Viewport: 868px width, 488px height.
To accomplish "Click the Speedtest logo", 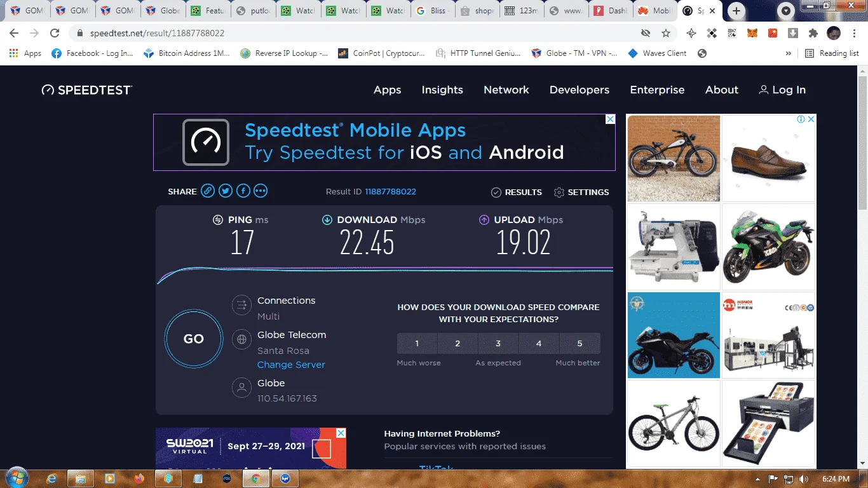I will [86, 90].
